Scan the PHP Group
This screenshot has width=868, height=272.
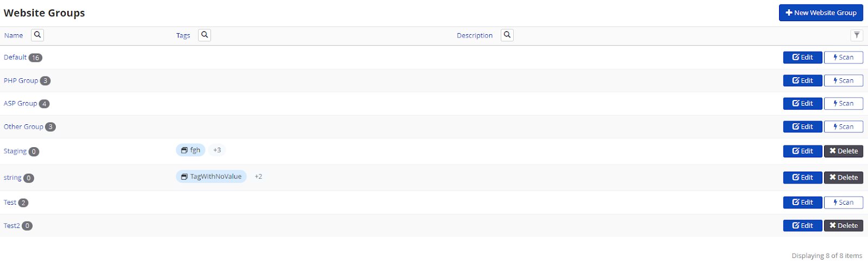point(844,80)
